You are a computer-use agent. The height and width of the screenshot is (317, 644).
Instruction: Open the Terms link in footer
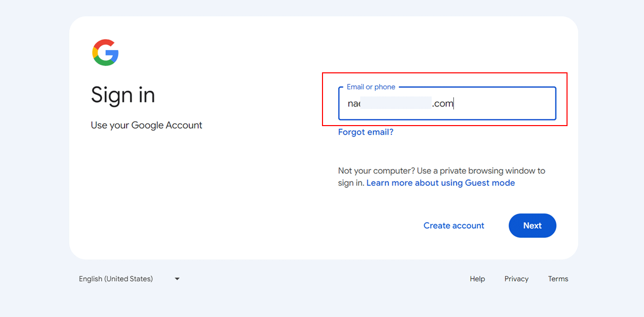tap(558, 279)
